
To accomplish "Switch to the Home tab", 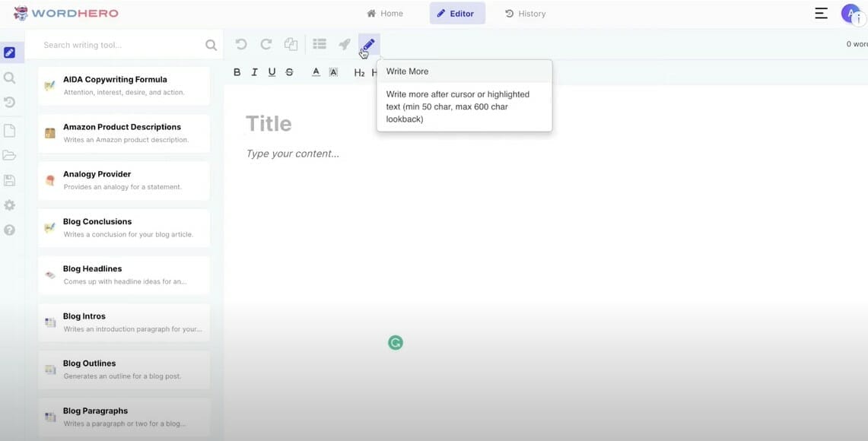I will click(x=385, y=14).
